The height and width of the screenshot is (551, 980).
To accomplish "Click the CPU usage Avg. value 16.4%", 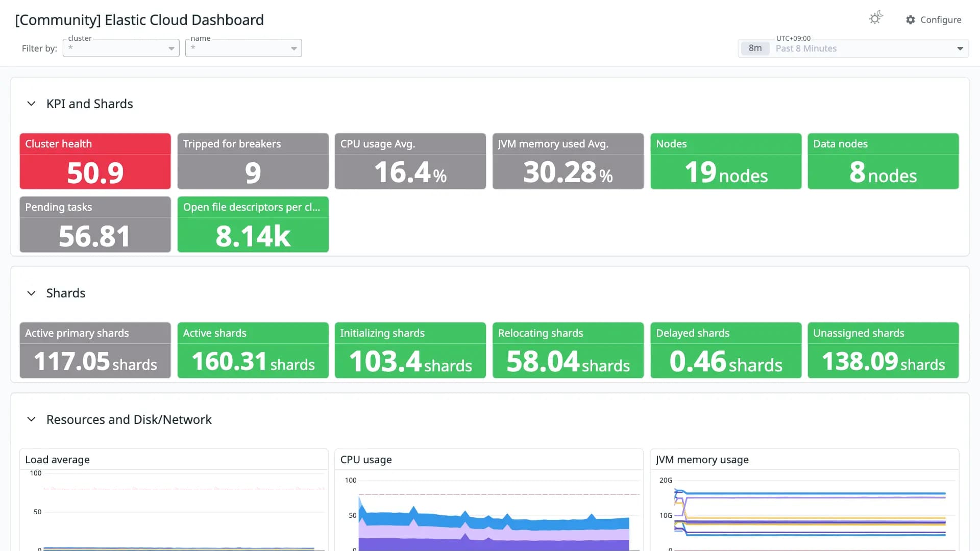I will (x=410, y=172).
